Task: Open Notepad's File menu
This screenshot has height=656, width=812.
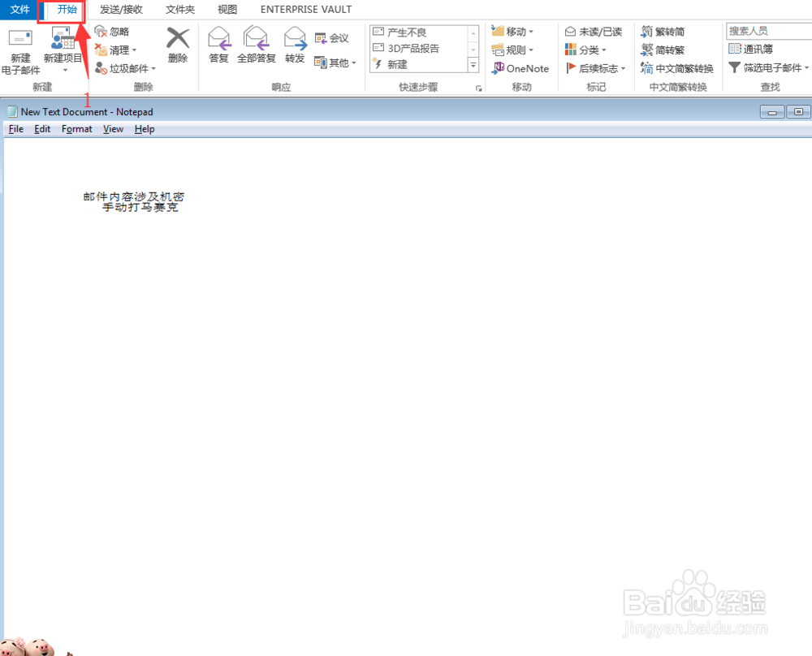Action: (16, 129)
